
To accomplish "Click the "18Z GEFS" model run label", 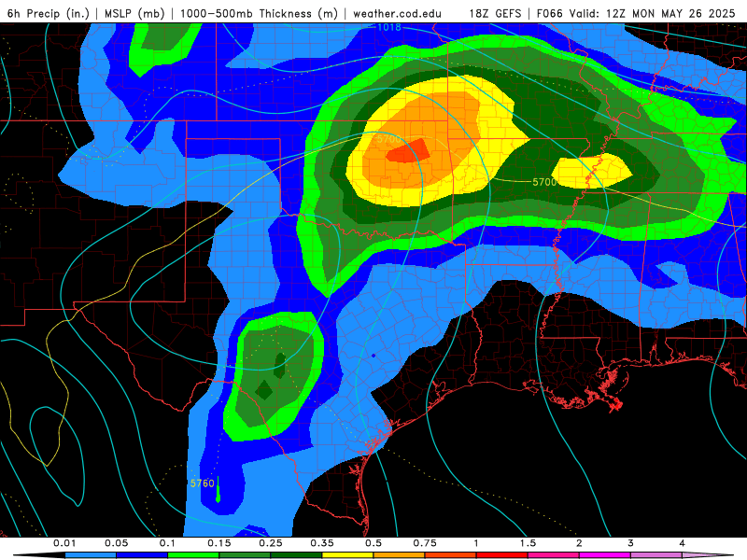I will [x=496, y=13].
